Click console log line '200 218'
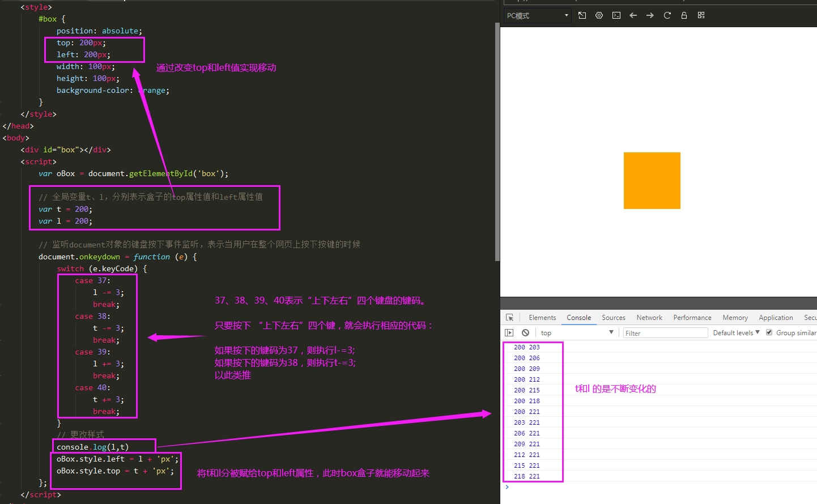The image size is (817, 504). (527, 401)
